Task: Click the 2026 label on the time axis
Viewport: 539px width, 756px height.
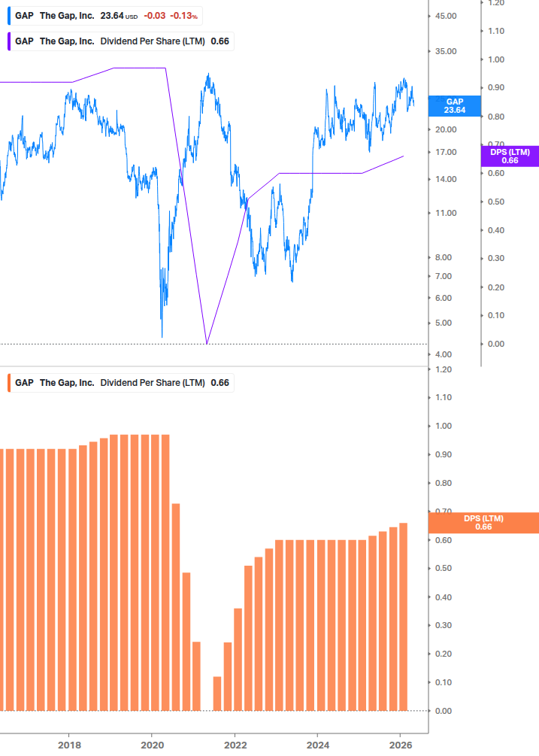Action: click(x=400, y=745)
